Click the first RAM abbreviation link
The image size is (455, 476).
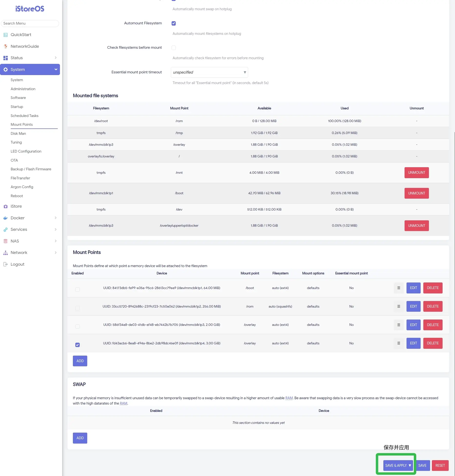coord(289,398)
